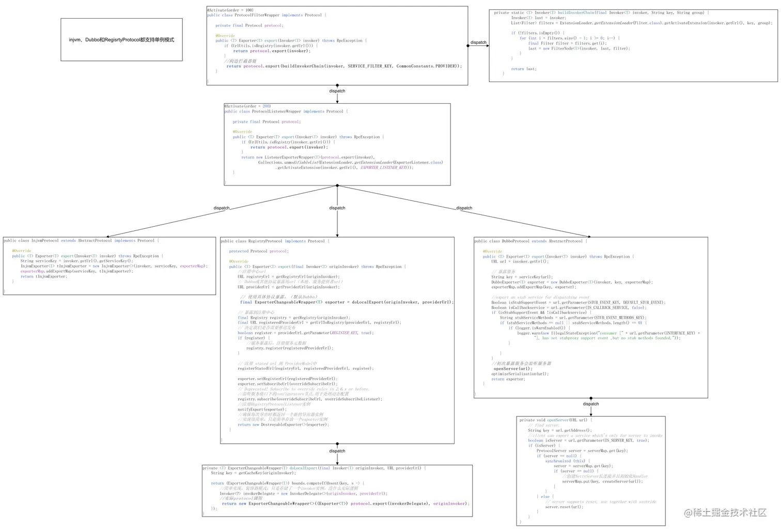781x532 pixels.
Task: Select the ProtocolListenerWrapper code box
Action: (x=336, y=144)
